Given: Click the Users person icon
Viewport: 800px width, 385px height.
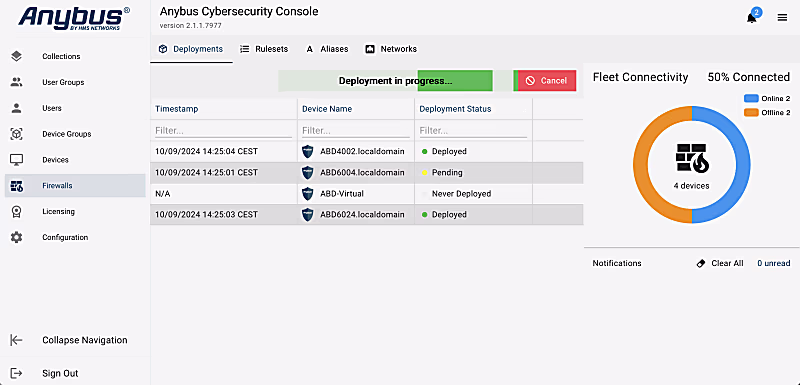Looking at the screenshot, I should [x=16, y=108].
